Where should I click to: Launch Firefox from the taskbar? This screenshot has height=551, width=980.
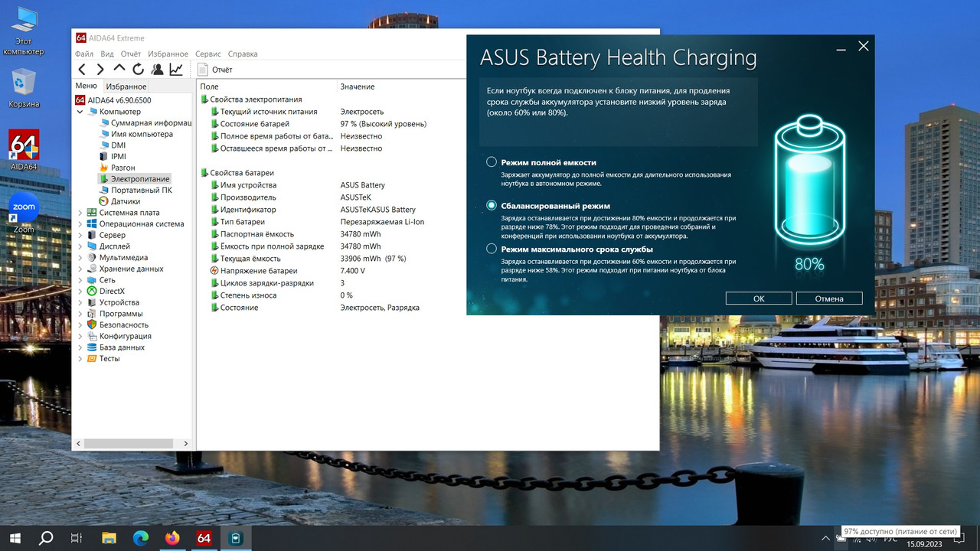point(171,538)
